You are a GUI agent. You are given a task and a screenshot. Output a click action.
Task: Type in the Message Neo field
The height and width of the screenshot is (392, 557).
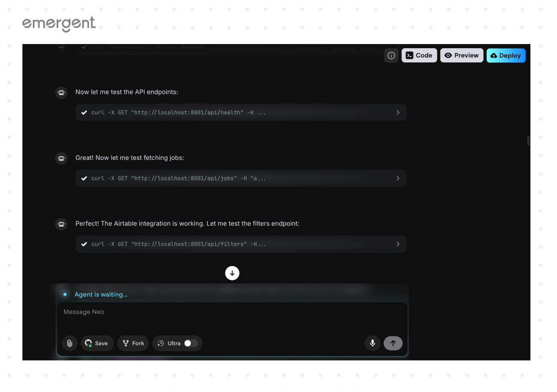(231, 317)
